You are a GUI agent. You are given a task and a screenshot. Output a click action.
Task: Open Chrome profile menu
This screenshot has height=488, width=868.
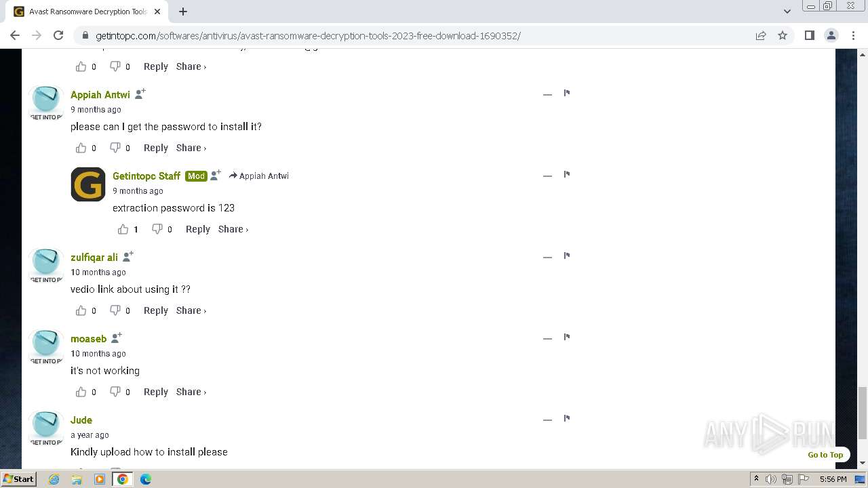(x=831, y=35)
